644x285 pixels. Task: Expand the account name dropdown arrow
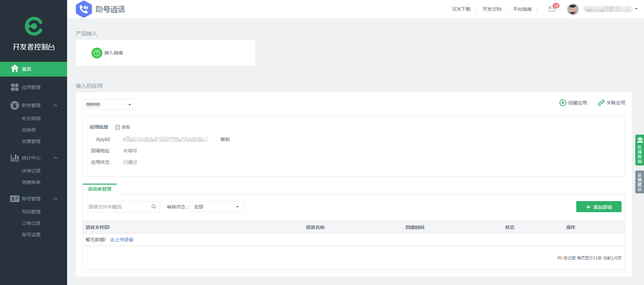[x=636, y=9]
